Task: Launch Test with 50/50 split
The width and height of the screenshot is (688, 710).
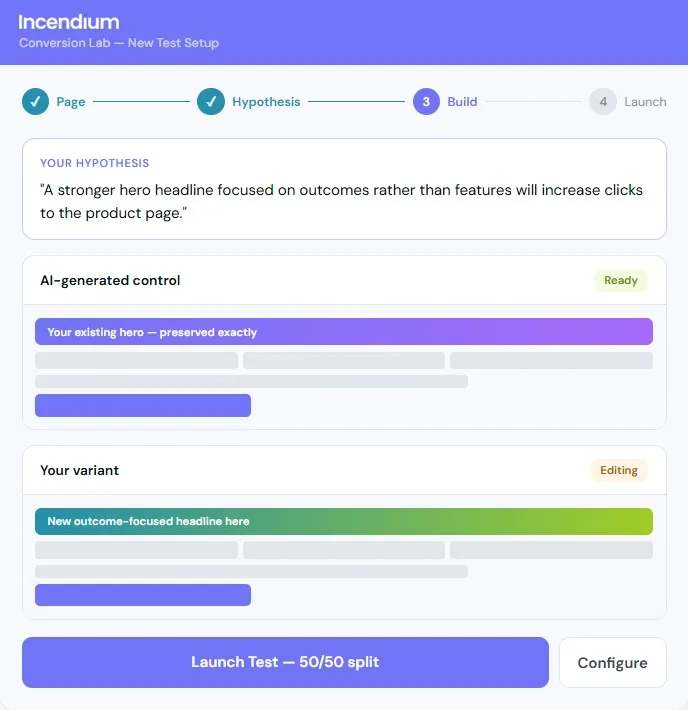Action: (285, 662)
